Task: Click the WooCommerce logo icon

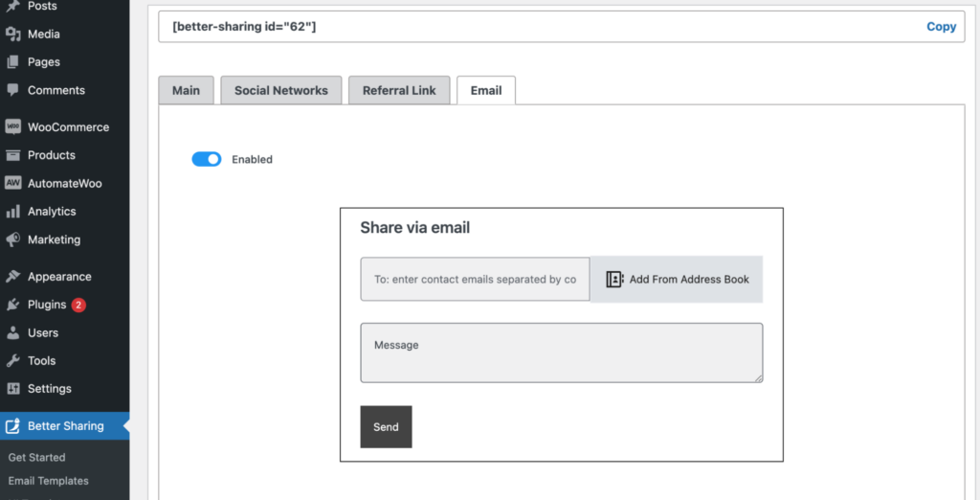Action: pos(13,127)
